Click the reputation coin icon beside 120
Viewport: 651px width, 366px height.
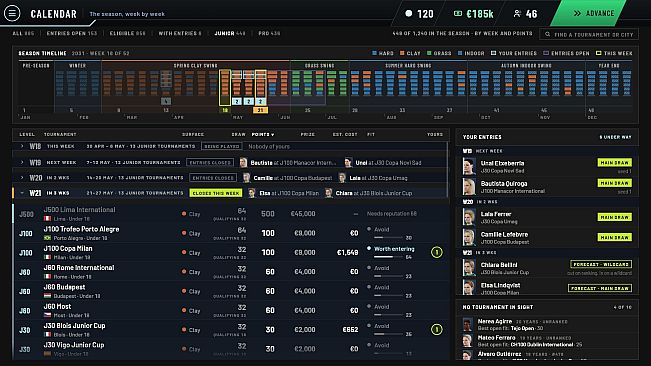point(409,14)
